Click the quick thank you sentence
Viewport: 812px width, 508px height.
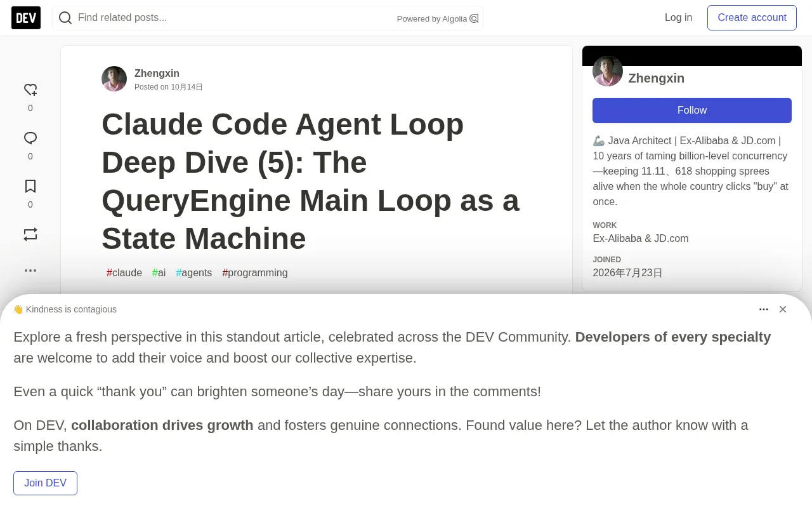pyautogui.click(x=277, y=392)
